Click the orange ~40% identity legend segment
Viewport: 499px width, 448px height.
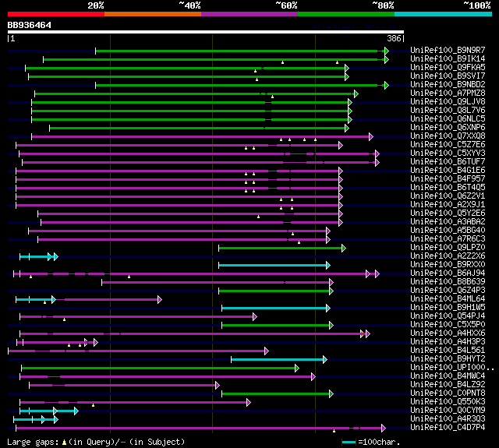(153, 14)
